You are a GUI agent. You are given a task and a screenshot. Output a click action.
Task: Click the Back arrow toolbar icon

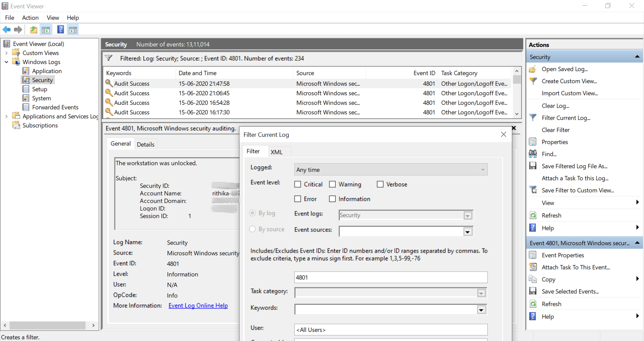pos(6,30)
